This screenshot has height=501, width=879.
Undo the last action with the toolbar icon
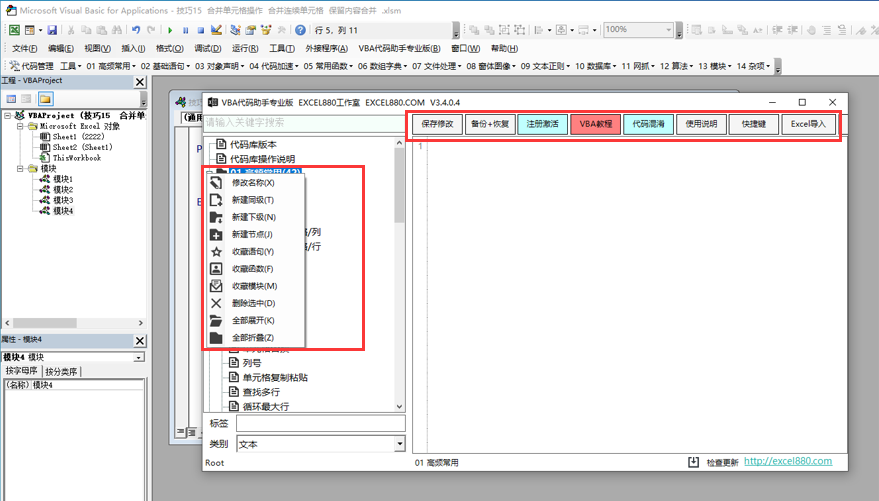pos(136,30)
